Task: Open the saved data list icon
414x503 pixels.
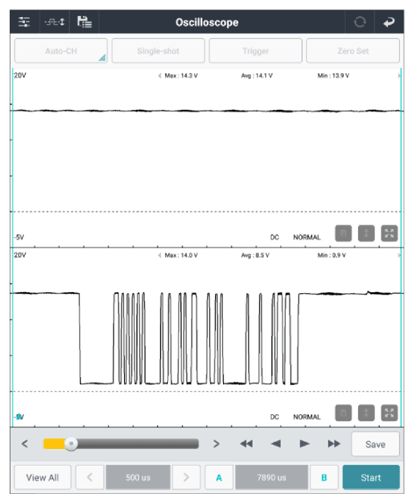Action: 84,22
